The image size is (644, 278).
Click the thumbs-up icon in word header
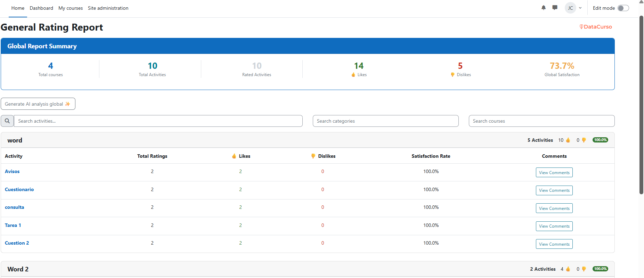pyautogui.click(x=568, y=140)
